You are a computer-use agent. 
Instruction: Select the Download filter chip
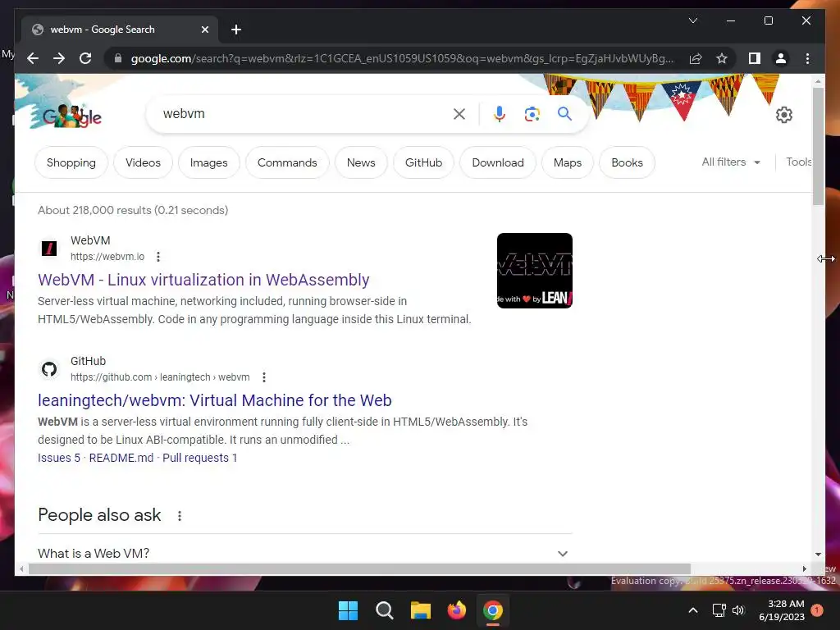(x=498, y=162)
